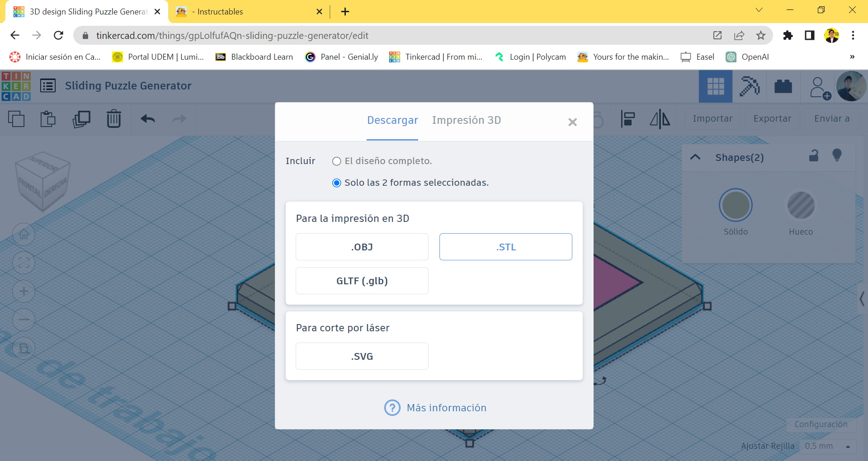
Task: Switch to the Impresión 3D tab
Action: coord(466,120)
